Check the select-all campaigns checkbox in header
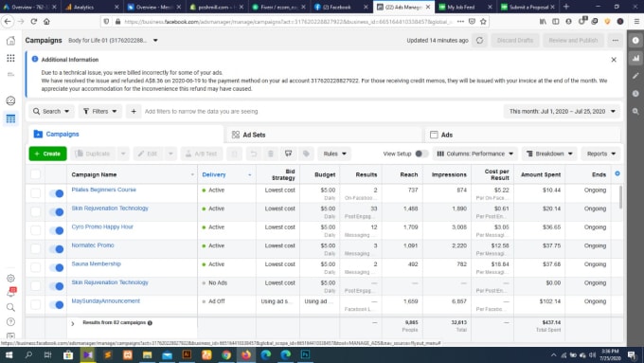Viewport: 644px width, 363px height. [36, 174]
